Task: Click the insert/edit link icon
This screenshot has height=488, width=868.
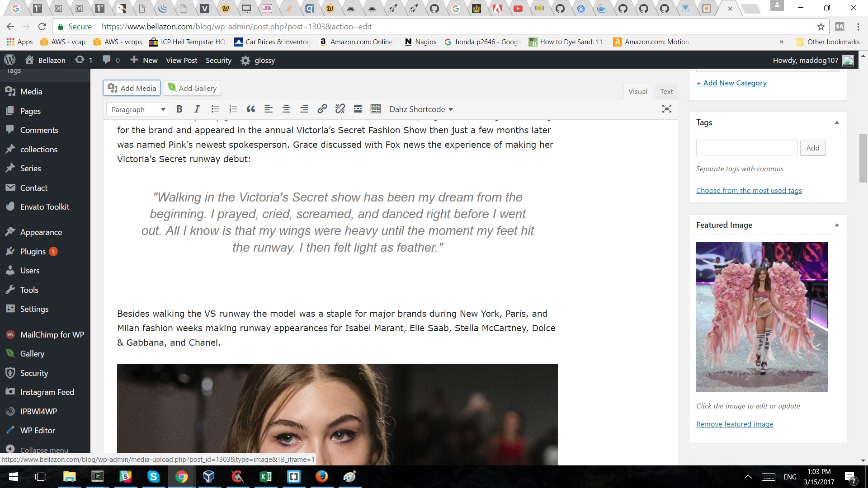Action: pyautogui.click(x=322, y=109)
